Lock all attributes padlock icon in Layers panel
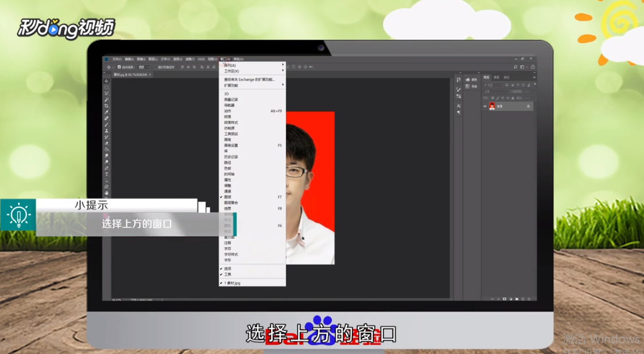The height and width of the screenshot is (354, 644). click(513, 98)
